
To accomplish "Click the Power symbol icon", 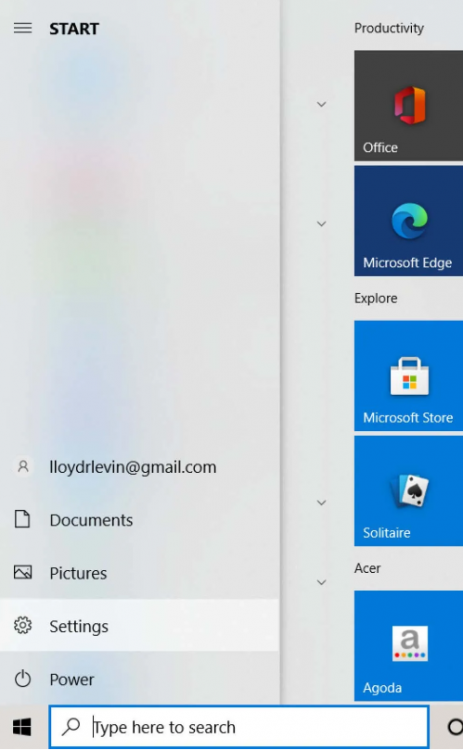I will (x=22, y=679).
